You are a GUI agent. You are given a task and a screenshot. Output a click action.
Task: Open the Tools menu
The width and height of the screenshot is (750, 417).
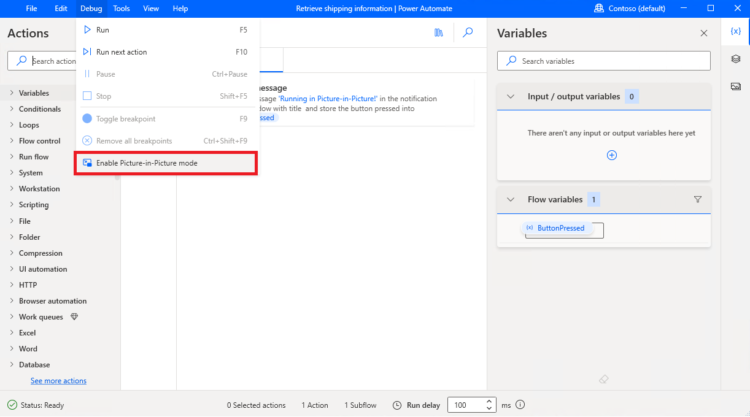(121, 8)
